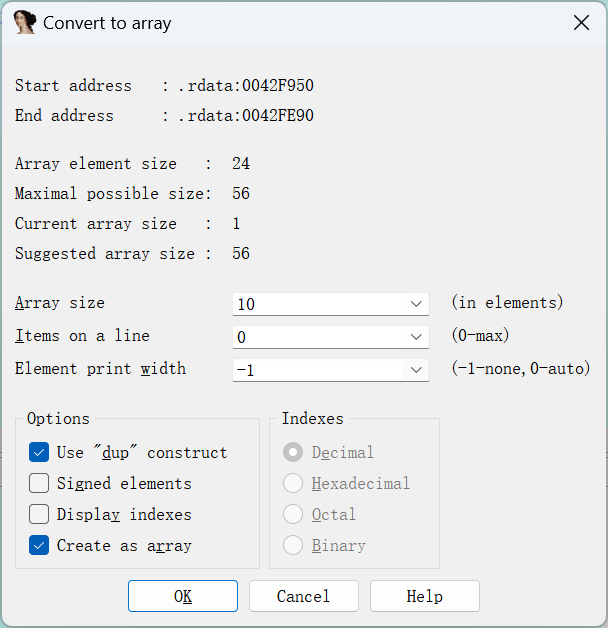Expand the Array size dropdown arrow

416,304
